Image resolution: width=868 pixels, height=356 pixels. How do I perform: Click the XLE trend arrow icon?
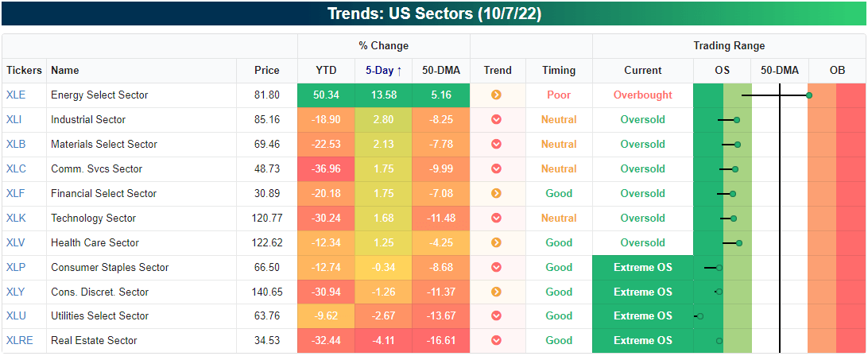[496, 95]
